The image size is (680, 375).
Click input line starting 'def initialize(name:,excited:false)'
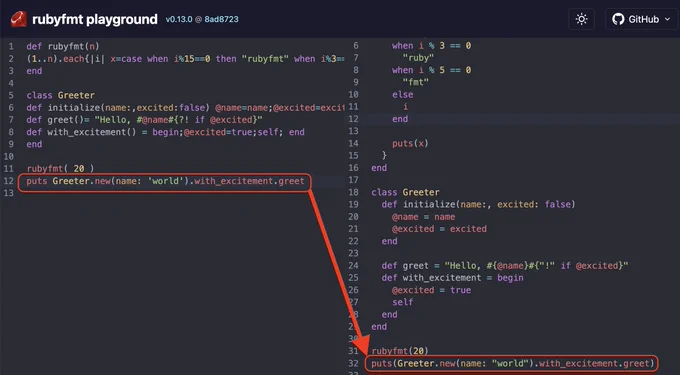(185, 108)
